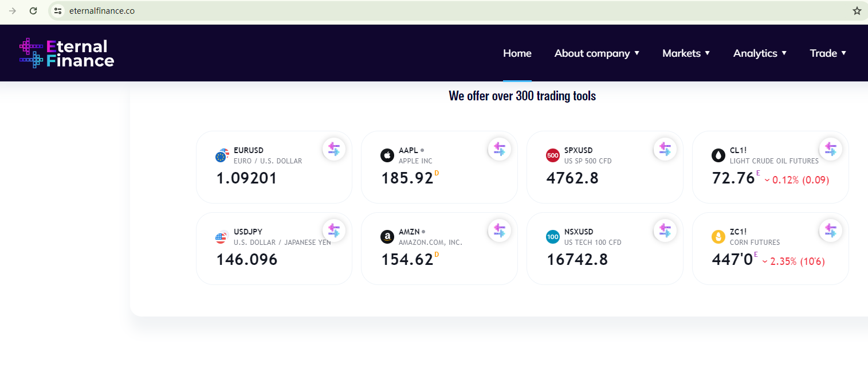Click the red 500 SPXUSD icon
The width and height of the screenshot is (868, 375).
click(x=553, y=155)
